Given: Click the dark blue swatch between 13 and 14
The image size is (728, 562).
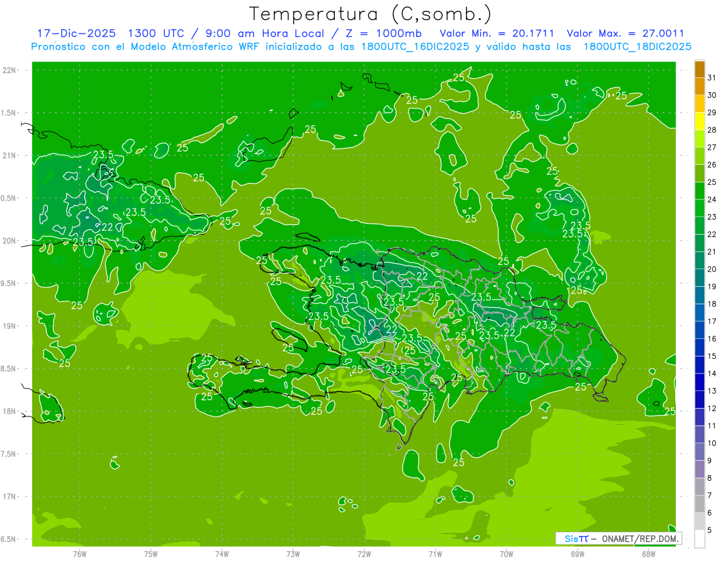Looking at the screenshot, I should click(699, 382).
